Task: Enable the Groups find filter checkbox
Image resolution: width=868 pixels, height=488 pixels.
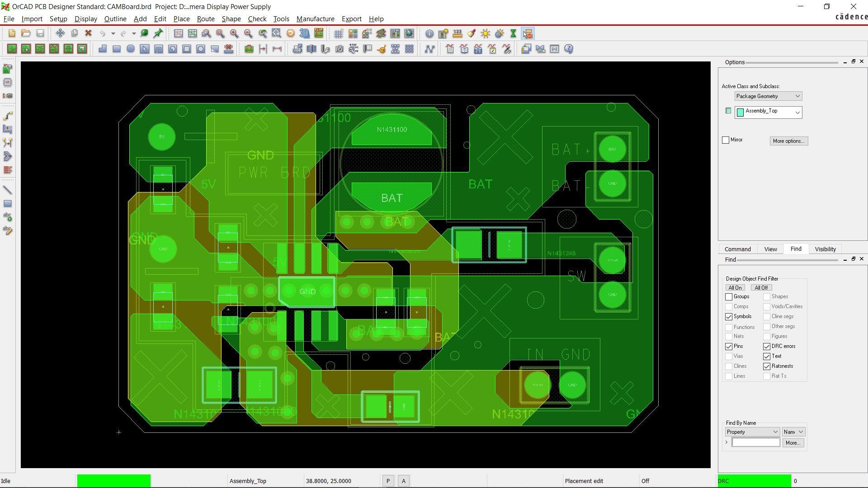Action: pyautogui.click(x=729, y=297)
